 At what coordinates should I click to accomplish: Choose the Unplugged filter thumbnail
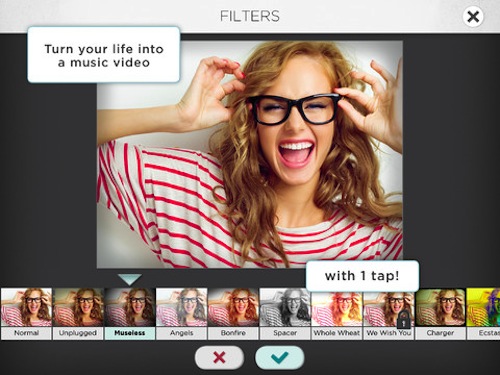pyautogui.click(x=78, y=307)
